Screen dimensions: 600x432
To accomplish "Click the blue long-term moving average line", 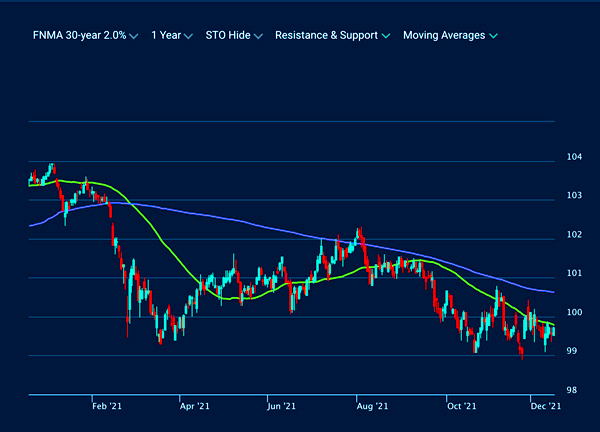I will pyautogui.click(x=250, y=220).
